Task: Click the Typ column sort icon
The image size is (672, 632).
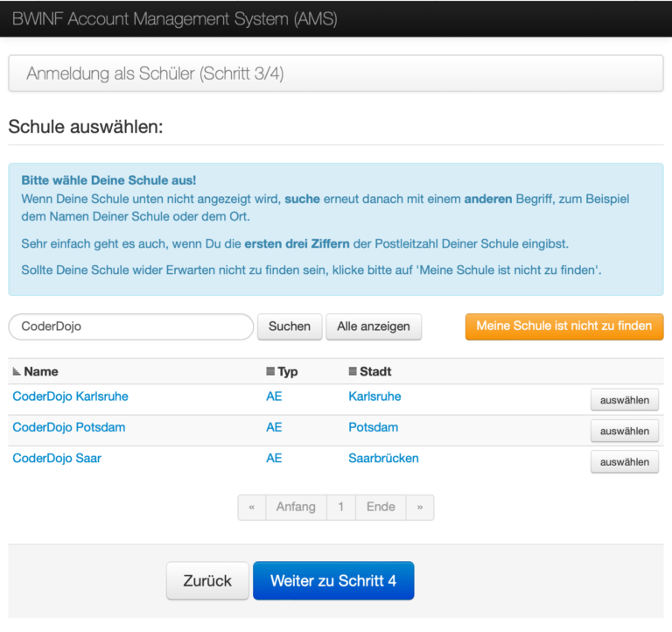Action: point(270,372)
